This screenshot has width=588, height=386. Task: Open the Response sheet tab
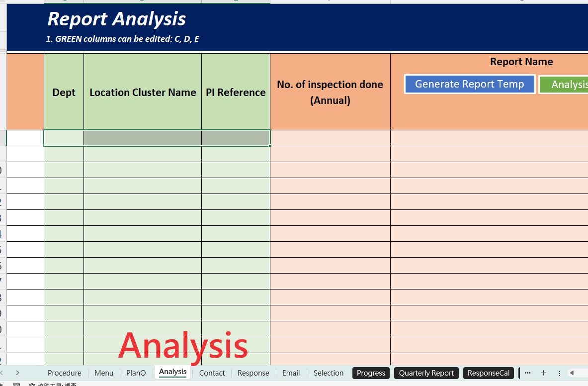(253, 373)
